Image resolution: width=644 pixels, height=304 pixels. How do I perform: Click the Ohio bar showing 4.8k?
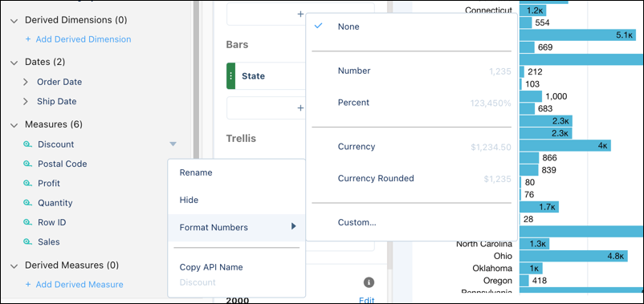(573, 256)
